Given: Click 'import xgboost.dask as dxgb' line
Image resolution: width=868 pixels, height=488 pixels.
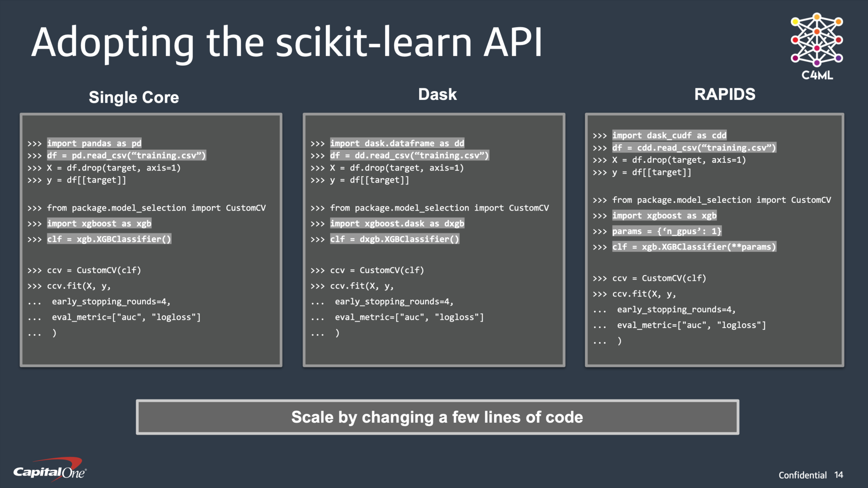Looking at the screenshot, I should 397,223.
